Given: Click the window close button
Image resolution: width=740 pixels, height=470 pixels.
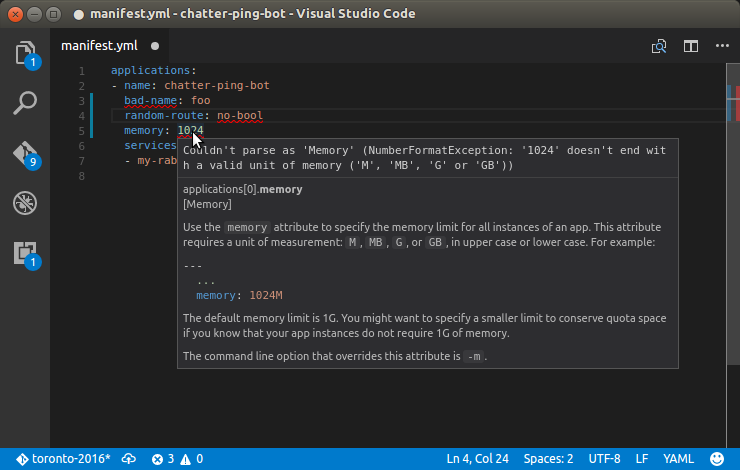Looking at the screenshot, I should tap(15, 14).
